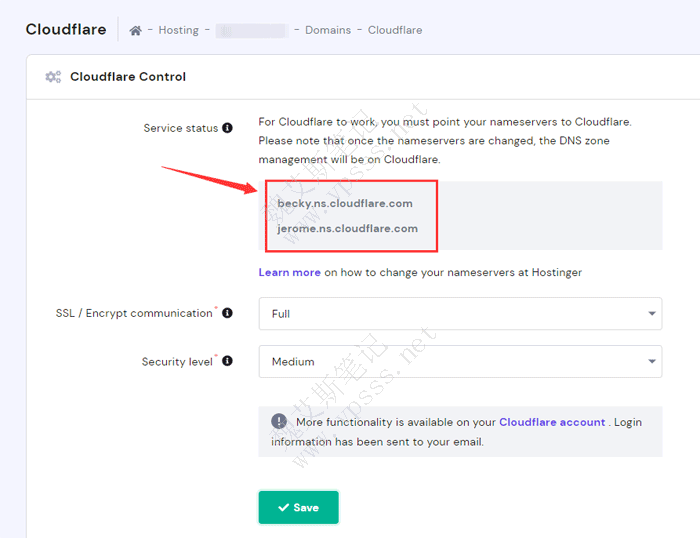Click the Service status label

click(x=181, y=128)
